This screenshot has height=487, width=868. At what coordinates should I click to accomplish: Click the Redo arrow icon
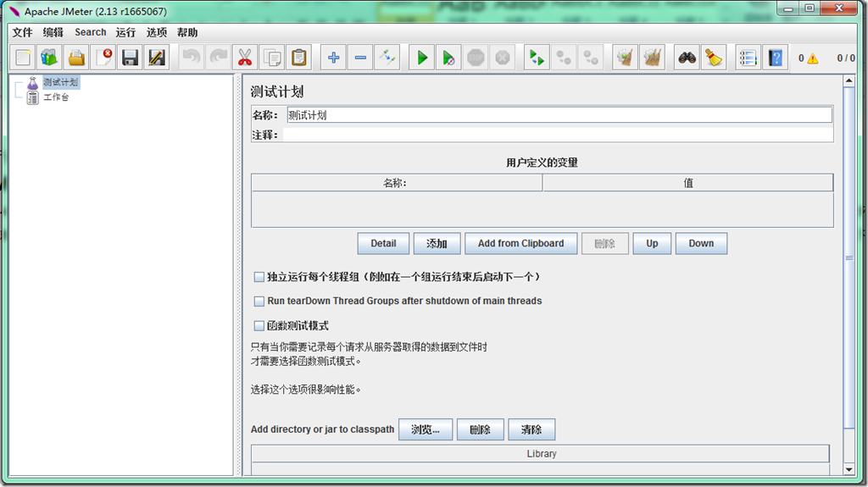(x=218, y=58)
